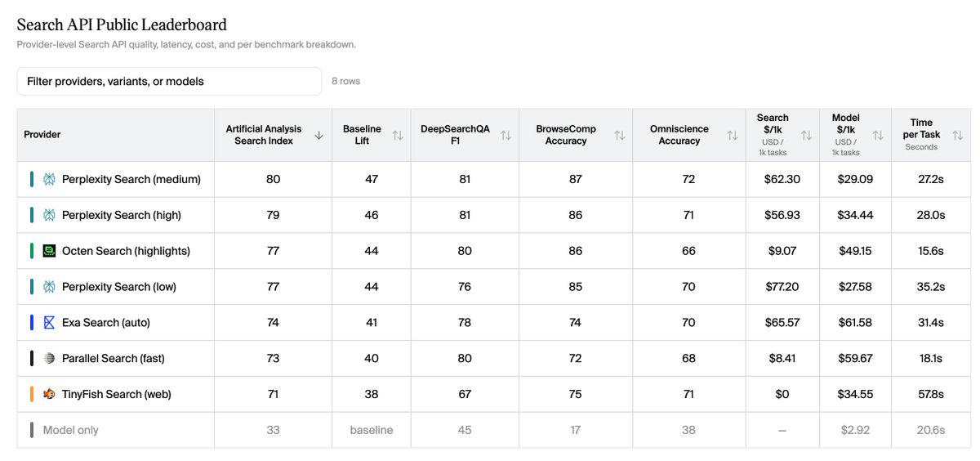Click the TinyFish Search fish logo icon
980x461 pixels.
49,394
